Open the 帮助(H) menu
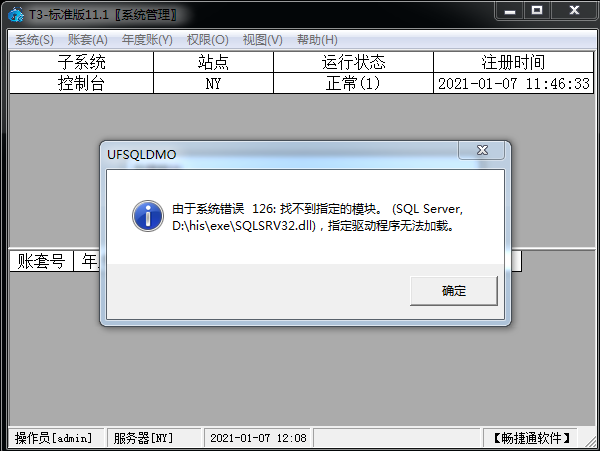This screenshot has height=451, width=600. [x=317, y=40]
